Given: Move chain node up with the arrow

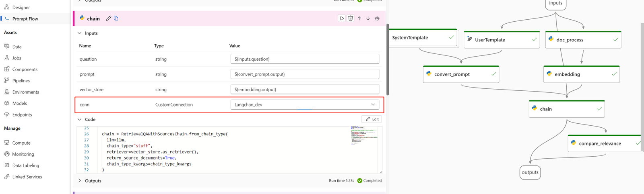Looking at the screenshot, I should click(x=359, y=18).
